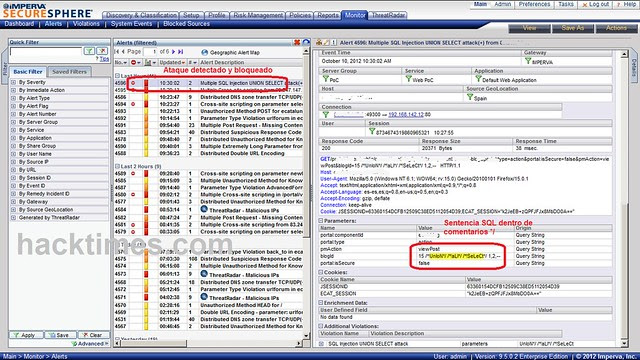Click the Quick Filter text field
The height and width of the screenshot is (360, 640).
pyautogui.click(x=46, y=51)
